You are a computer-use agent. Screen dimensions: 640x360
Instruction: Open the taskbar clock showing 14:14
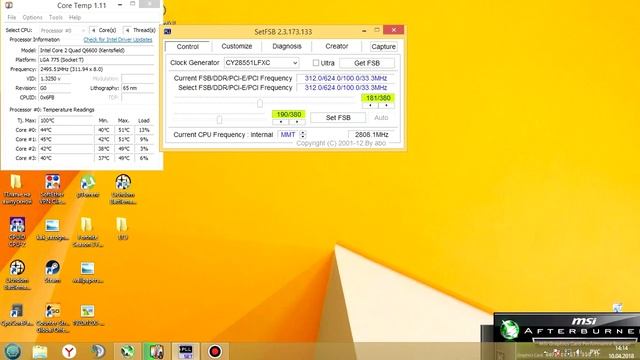(x=621, y=351)
